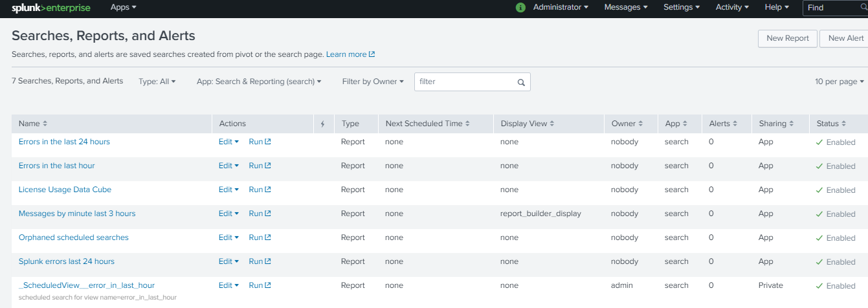Viewport: 868px width, 308px height.
Task: Open the Apps menu
Action: [x=123, y=7]
